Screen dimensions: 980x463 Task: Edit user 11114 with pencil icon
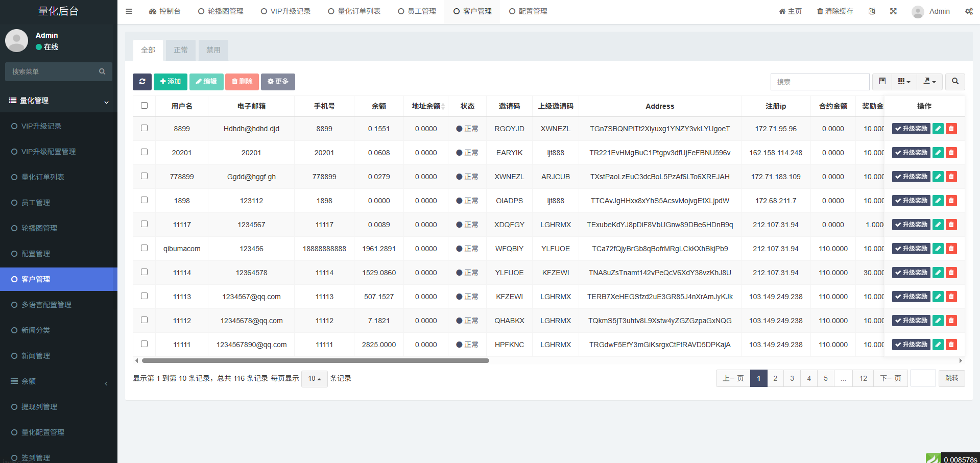[x=938, y=273]
